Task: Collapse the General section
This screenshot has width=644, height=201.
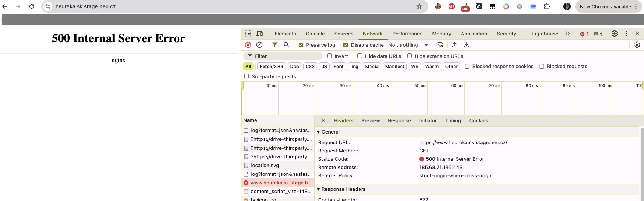Action: [319, 132]
